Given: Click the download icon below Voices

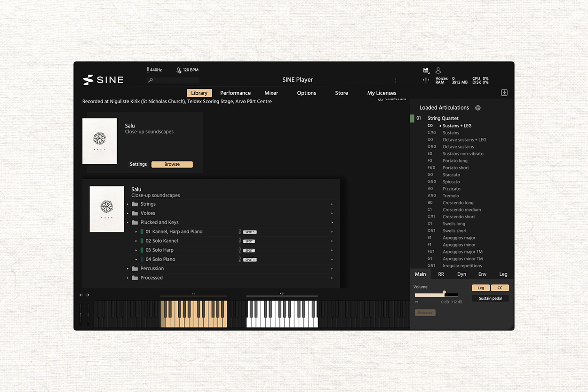Looking at the screenshot, I should [504, 92].
